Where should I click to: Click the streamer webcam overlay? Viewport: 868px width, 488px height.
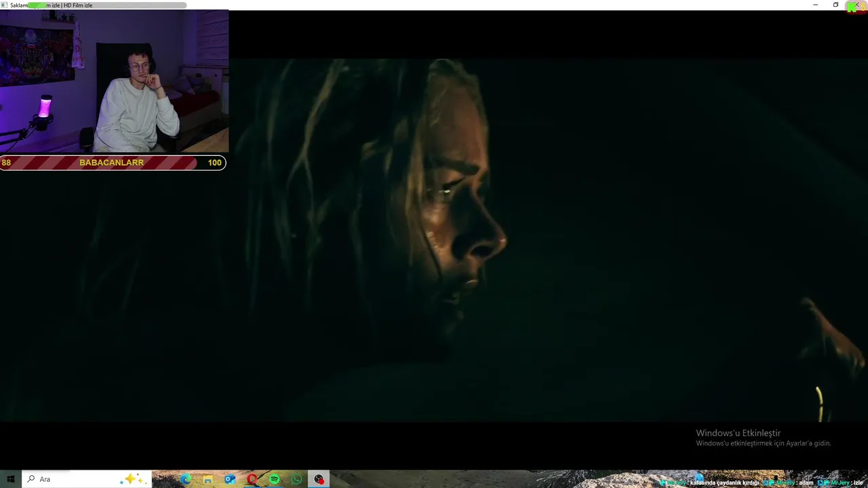[x=114, y=81]
